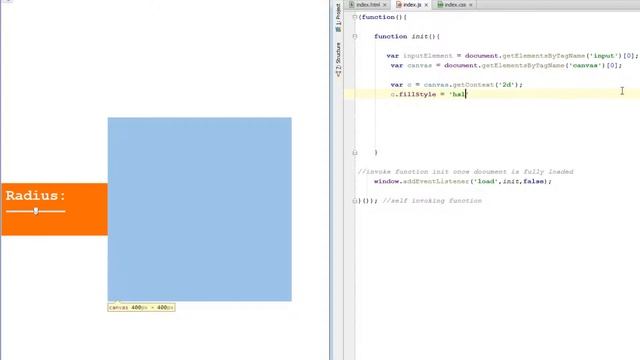The width and height of the screenshot is (640, 360).
Task: Click the index.js file icon in tab
Action: click(399, 4)
